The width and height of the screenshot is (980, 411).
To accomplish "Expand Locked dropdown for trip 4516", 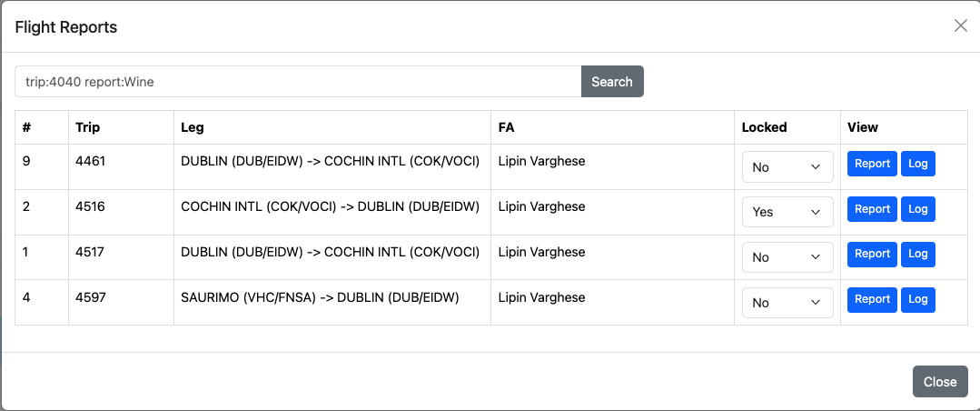I will 787,212.
